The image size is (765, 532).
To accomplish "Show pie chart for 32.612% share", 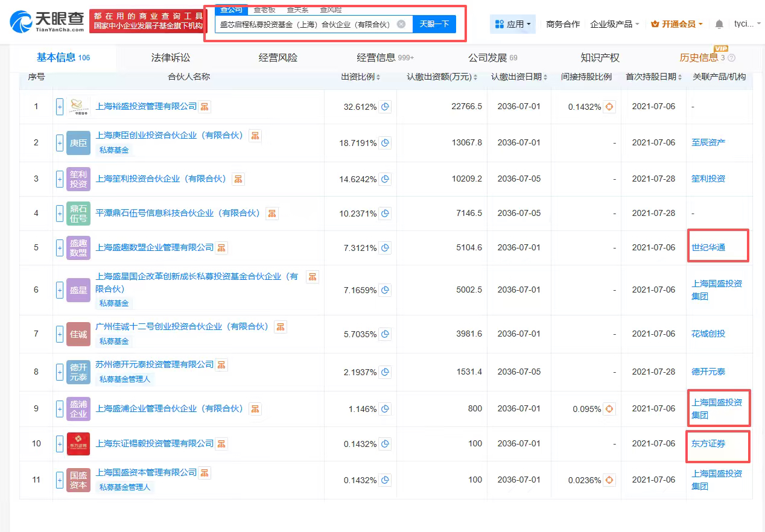I will (x=385, y=107).
